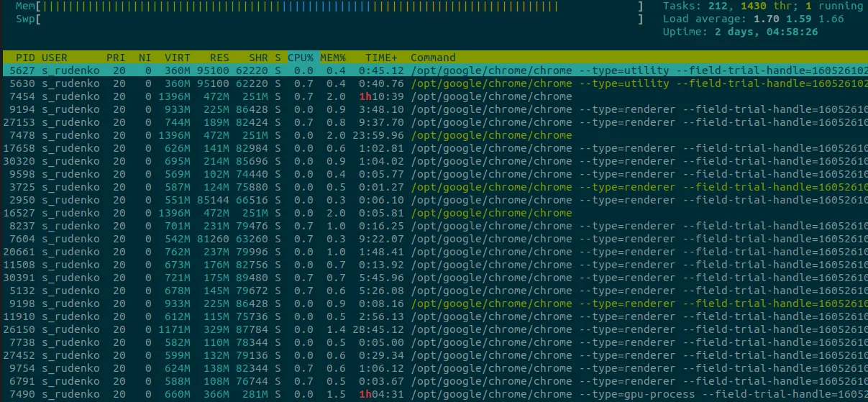This screenshot has width=868, height=402.
Task: Click the RES value 366M
Action: point(216,394)
